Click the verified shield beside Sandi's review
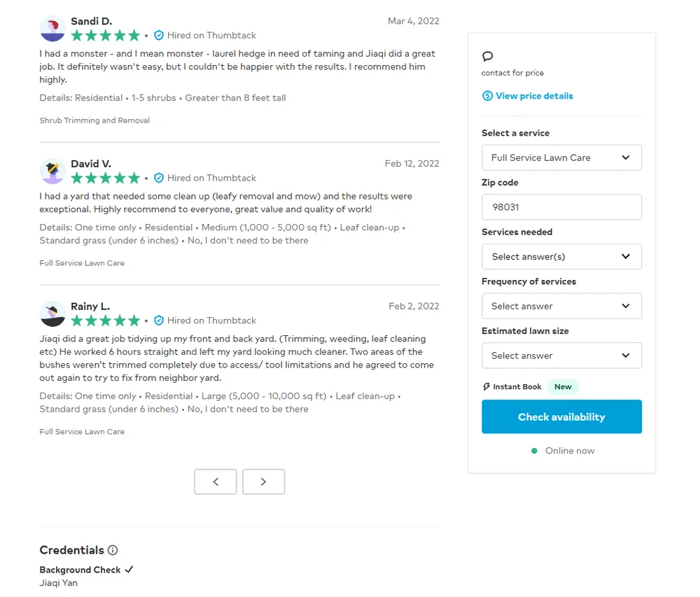Viewport: 700px width, 597px height. click(159, 35)
